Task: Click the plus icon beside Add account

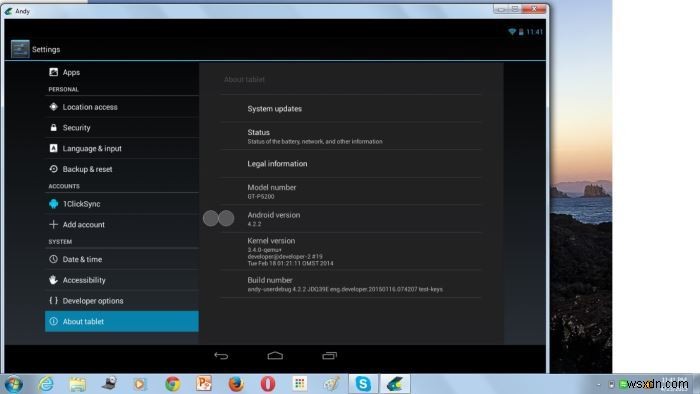Action: coord(54,224)
